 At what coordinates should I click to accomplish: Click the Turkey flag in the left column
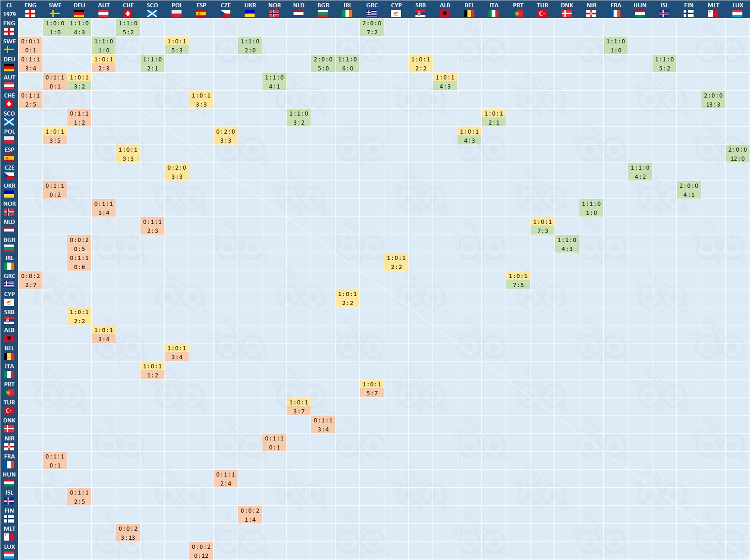(x=9, y=411)
